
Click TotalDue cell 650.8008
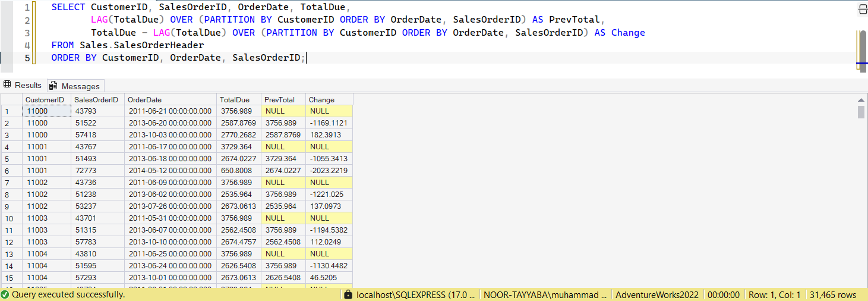pyautogui.click(x=239, y=171)
